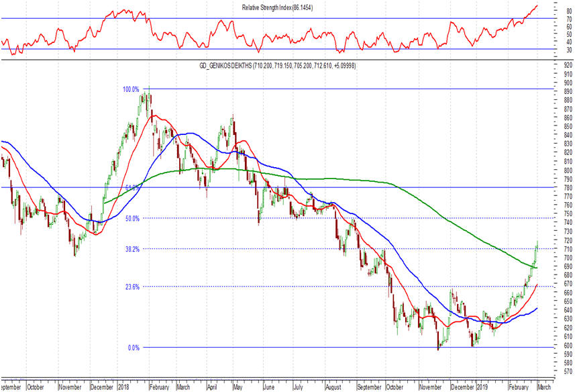Select the RSI oversold 30 level line
This screenshot has width=575, height=392.
point(278,49)
